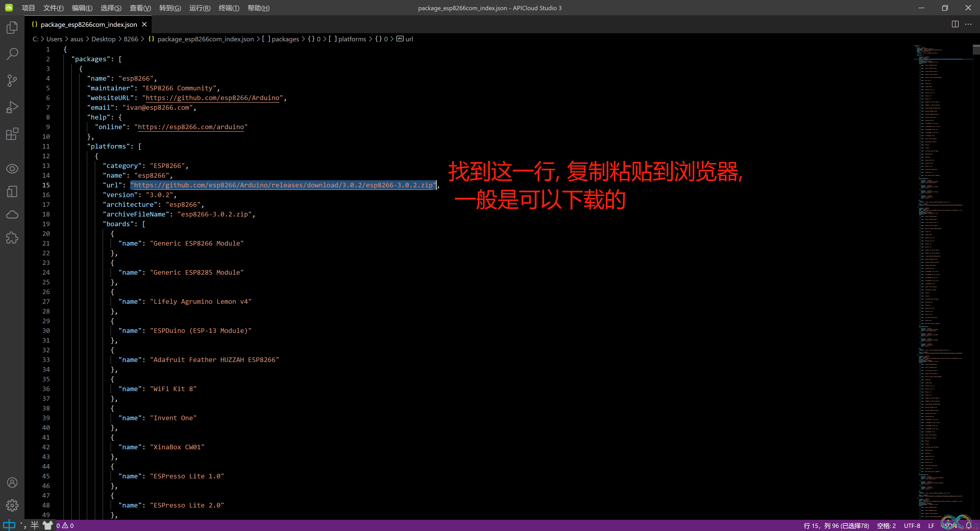Expand Users breadcrumb segment
Viewport: 980px width, 531px height.
click(54, 39)
